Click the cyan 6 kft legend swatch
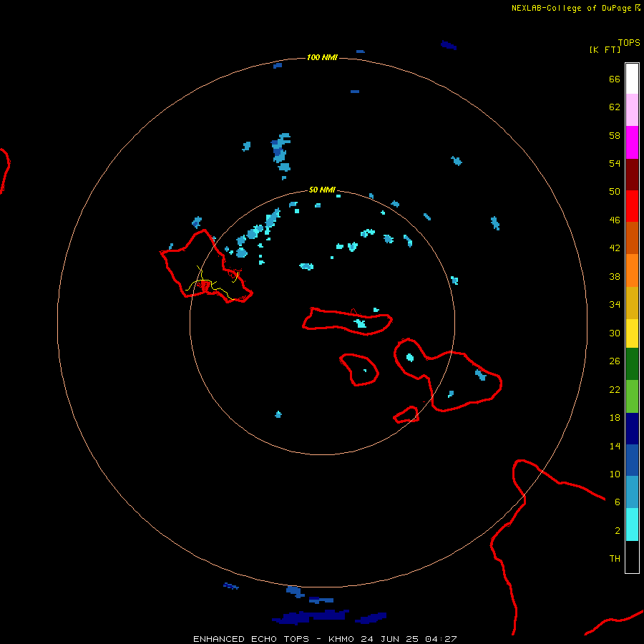The width and height of the screenshot is (644, 644). (x=632, y=524)
